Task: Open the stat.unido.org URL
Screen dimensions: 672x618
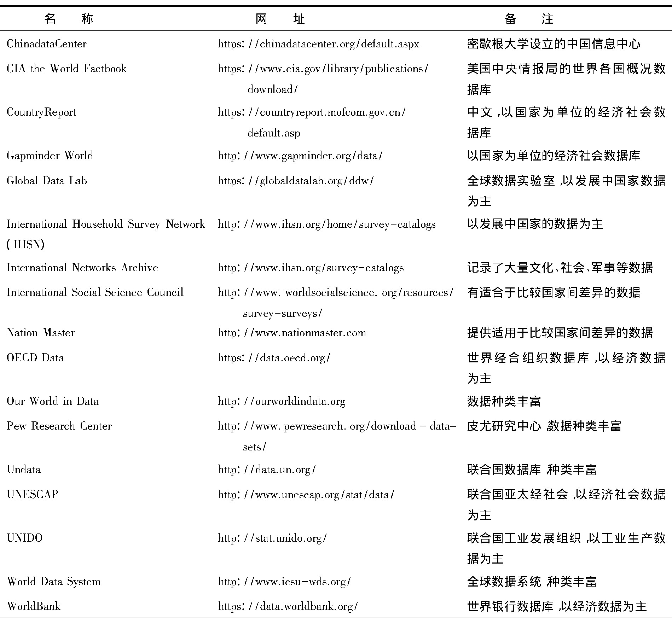Action: pos(272,538)
